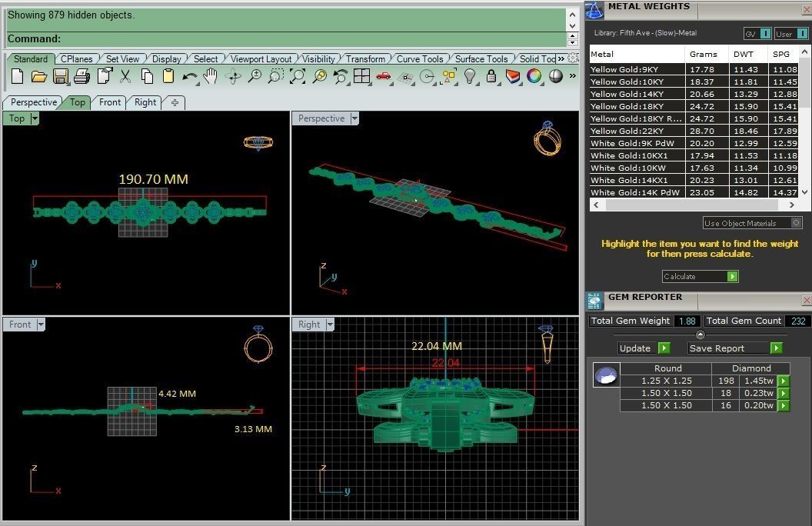Click the Print icon in Standard toolbar

[82, 77]
